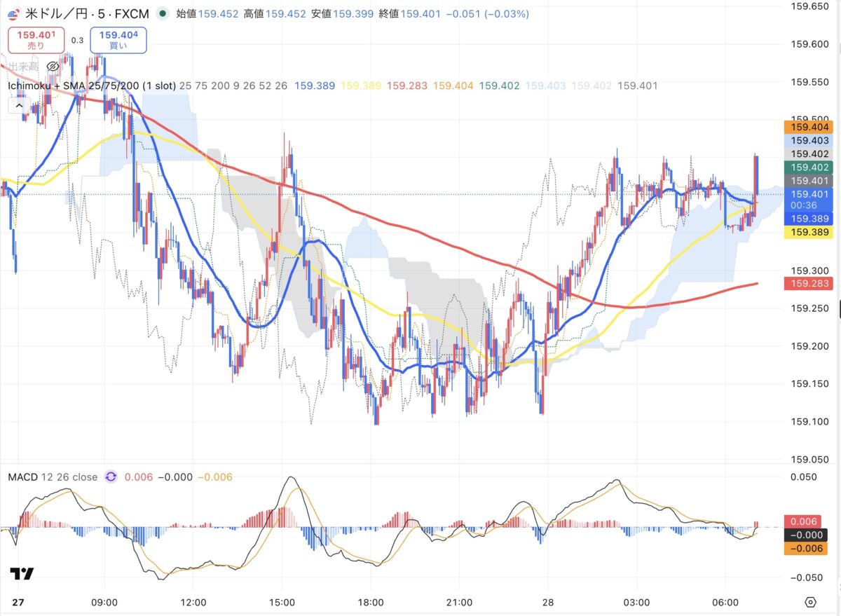
Task: Expand the collapsed right side panel handle
Action: (x=838, y=308)
